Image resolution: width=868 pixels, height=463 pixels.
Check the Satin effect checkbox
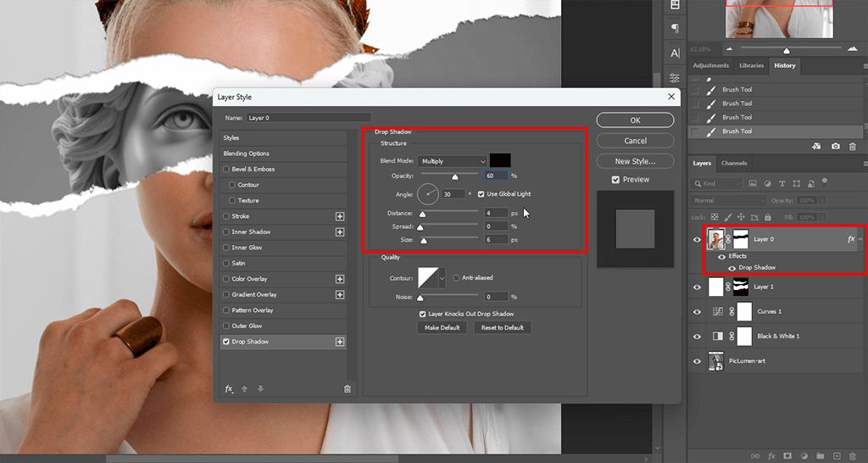(225, 263)
